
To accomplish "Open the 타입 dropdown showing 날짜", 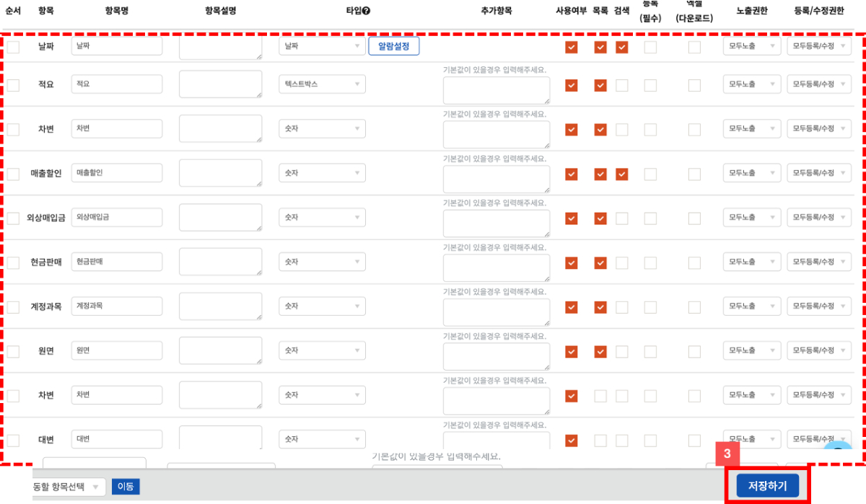I will (322, 46).
